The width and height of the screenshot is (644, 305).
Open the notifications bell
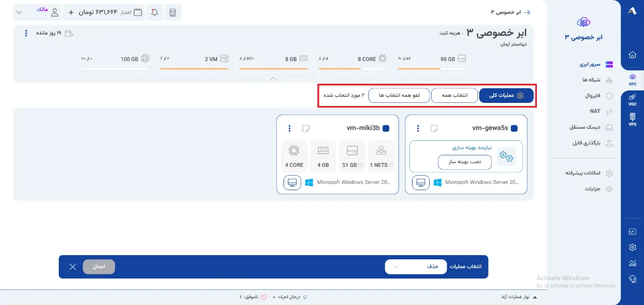[154, 12]
